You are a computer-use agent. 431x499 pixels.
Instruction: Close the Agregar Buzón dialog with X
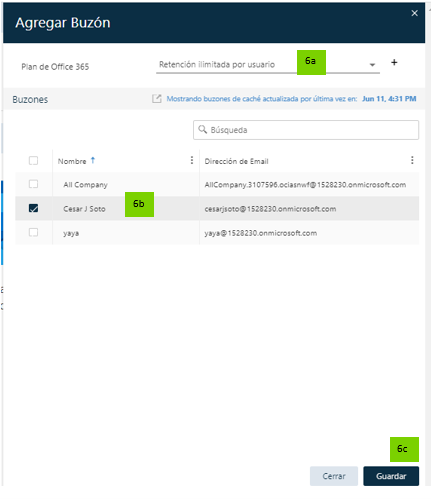click(x=414, y=13)
